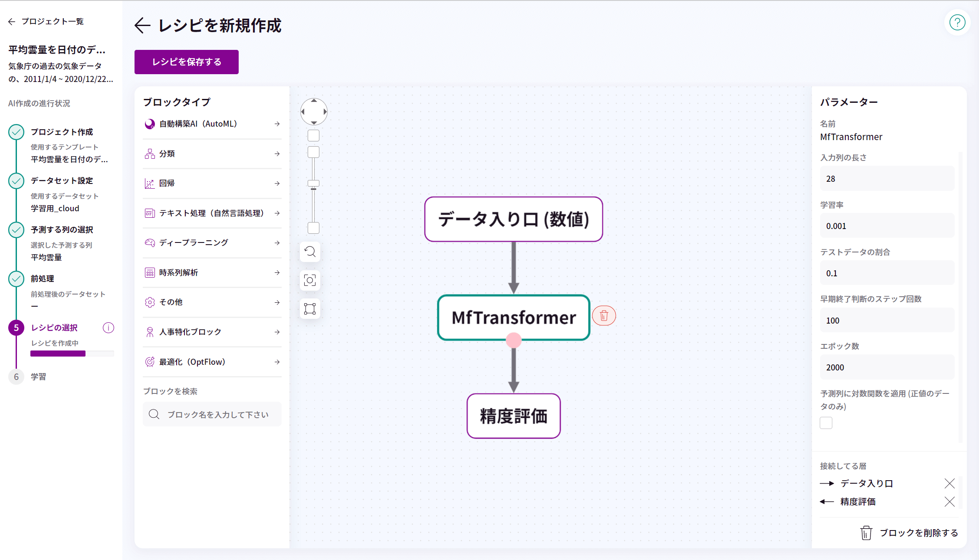Open テキスト処理（自然言語処理）category
979x560 pixels.
point(212,213)
